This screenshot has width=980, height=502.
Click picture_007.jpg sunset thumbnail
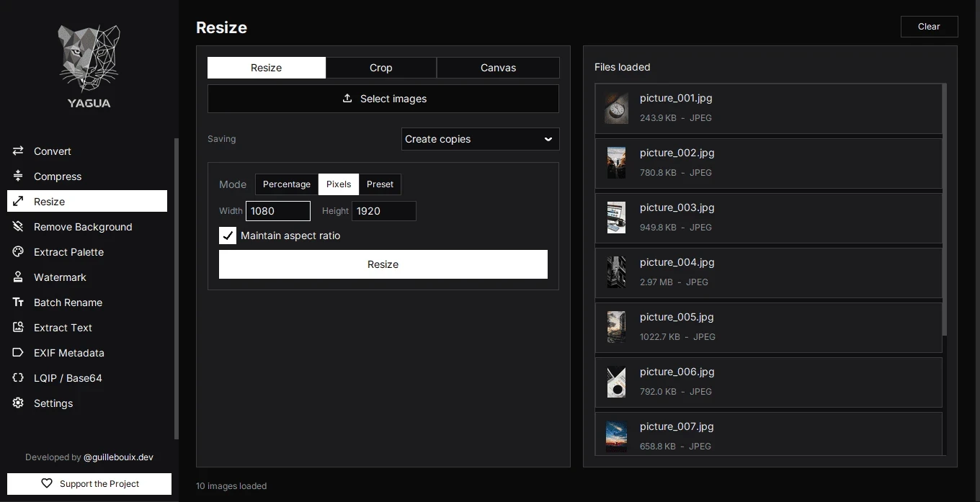click(x=616, y=436)
